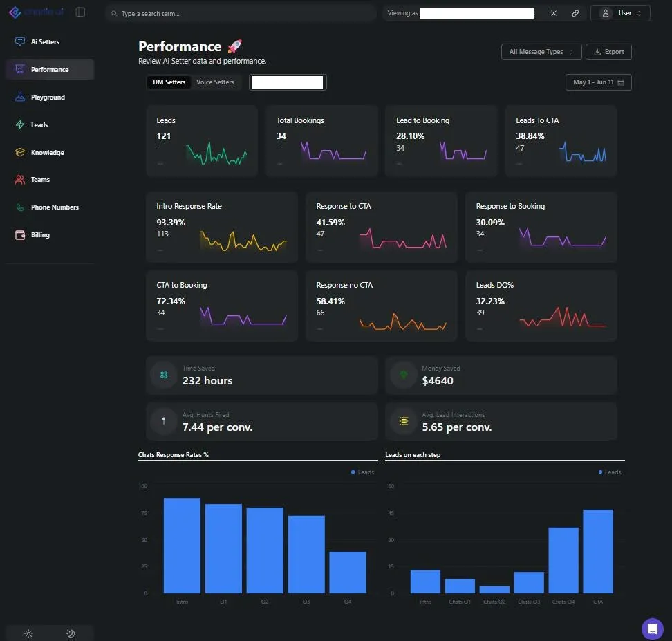Copy link icon next to viewing-as
This screenshot has height=641, width=672.
(575, 13)
